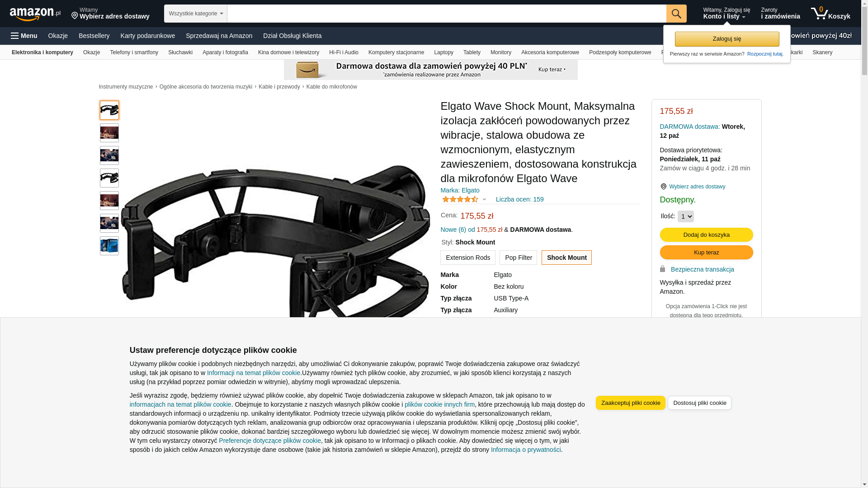
Task: Open the Kable i przewody breadcrumb
Action: tap(279, 87)
